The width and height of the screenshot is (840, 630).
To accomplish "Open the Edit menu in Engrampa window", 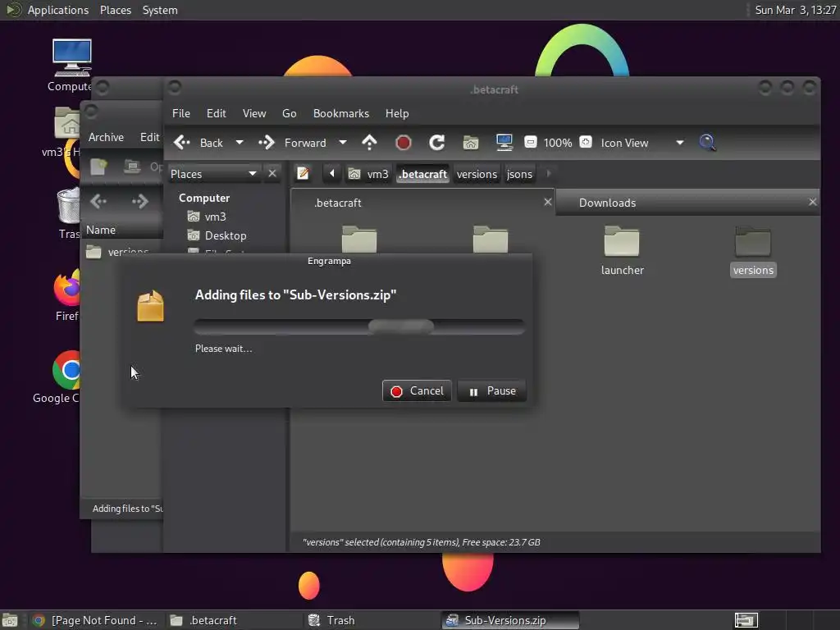I will [x=149, y=137].
